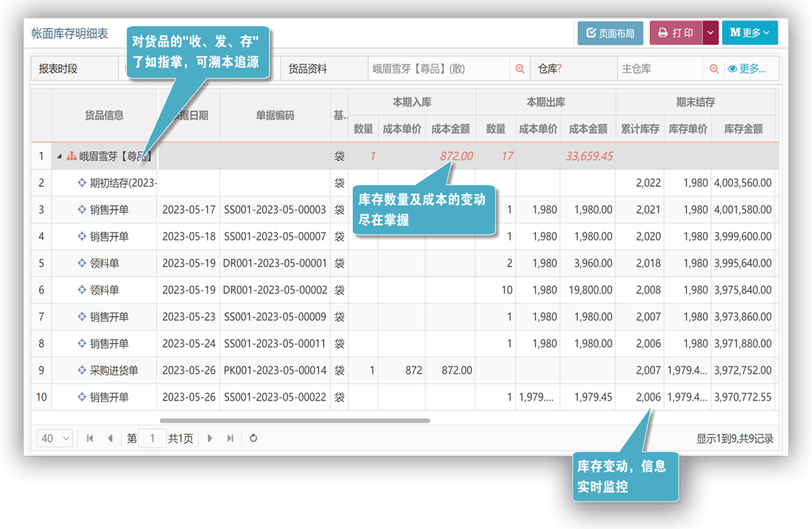Click the search icon beside 货品资料 field
The width and height of the screenshot is (812, 529).
(x=520, y=69)
